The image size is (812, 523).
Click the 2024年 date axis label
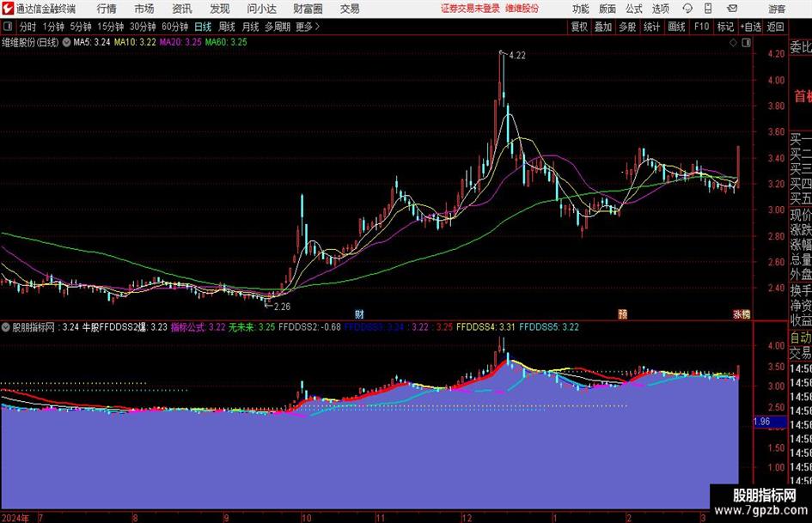(15, 518)
